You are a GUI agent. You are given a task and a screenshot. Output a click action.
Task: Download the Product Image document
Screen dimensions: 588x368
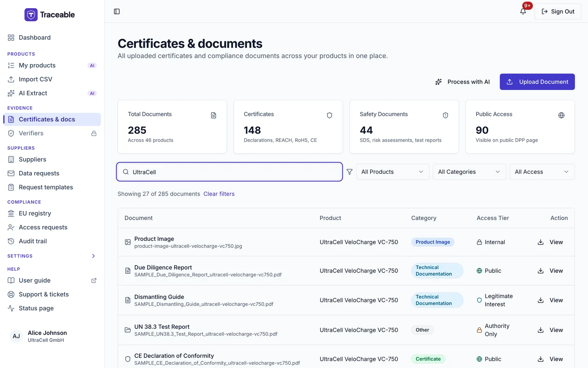[x=541, y=242]
